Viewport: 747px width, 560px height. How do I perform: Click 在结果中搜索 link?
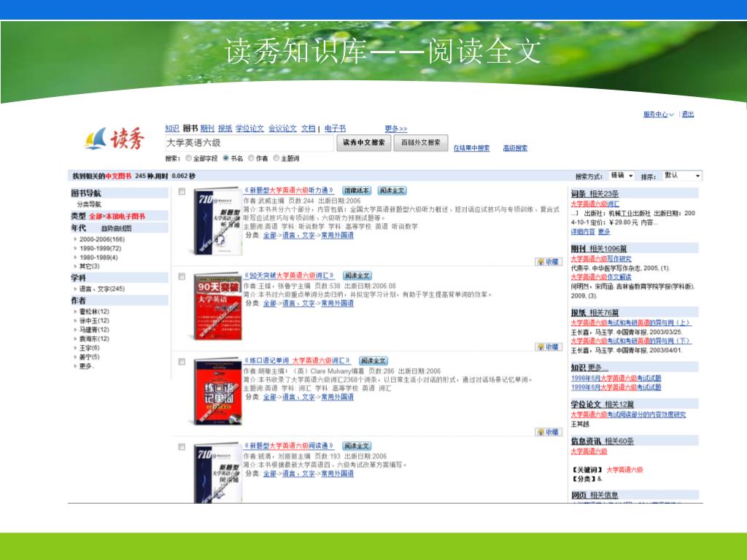[471, 148]
